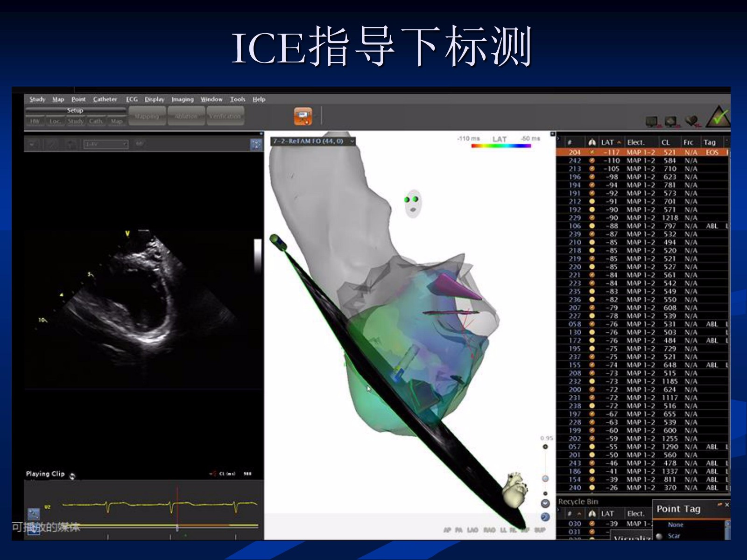Click the orange screen recorder icon
Viewport: 747px width, 560px height.
[303, 116]
